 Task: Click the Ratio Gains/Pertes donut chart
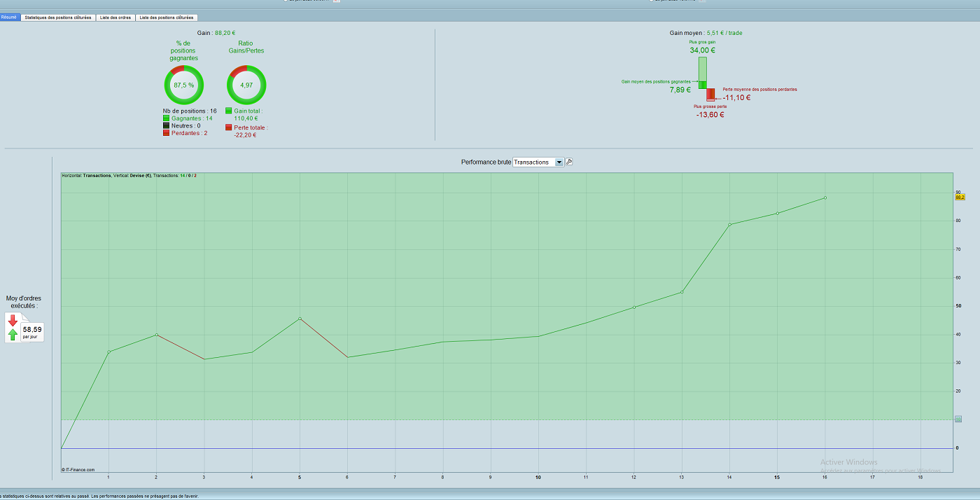[246, 85]
